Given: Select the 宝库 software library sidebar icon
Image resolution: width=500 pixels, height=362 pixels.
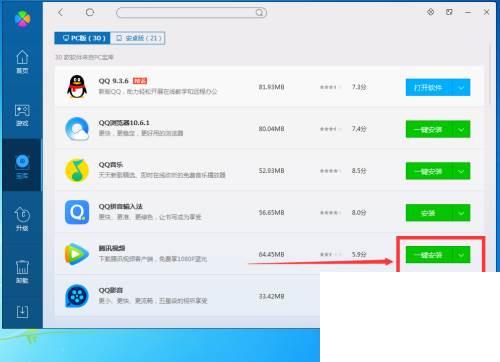Looking at the screenshot, I should [x=22, y=167].
